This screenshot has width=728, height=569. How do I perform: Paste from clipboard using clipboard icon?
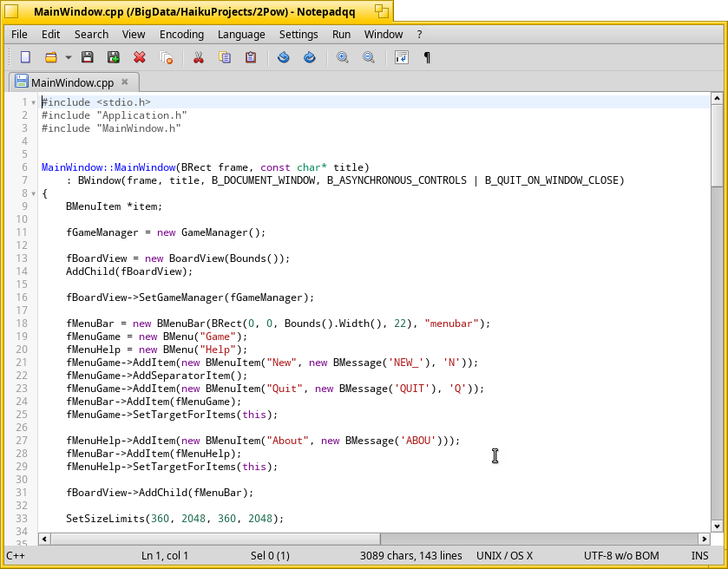point(251,57)
